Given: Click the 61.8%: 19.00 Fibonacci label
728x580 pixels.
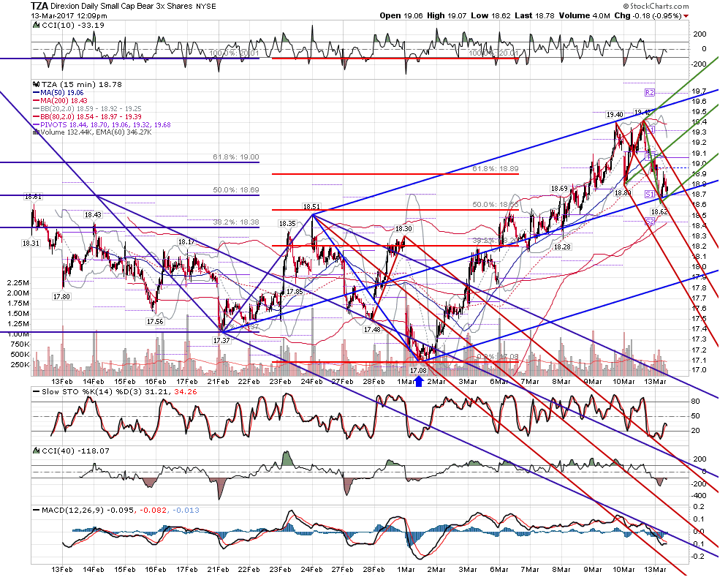Looking at the screenshot, I should tap(236, 157).
